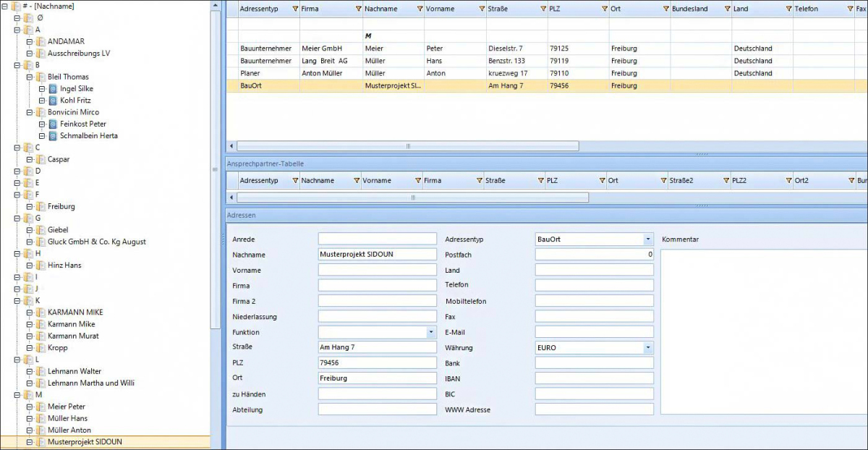Viewport: 868px width, 450px height.
Task: Open the Adressentyp dropdown showing BauOrt
Action: (647, 239)
